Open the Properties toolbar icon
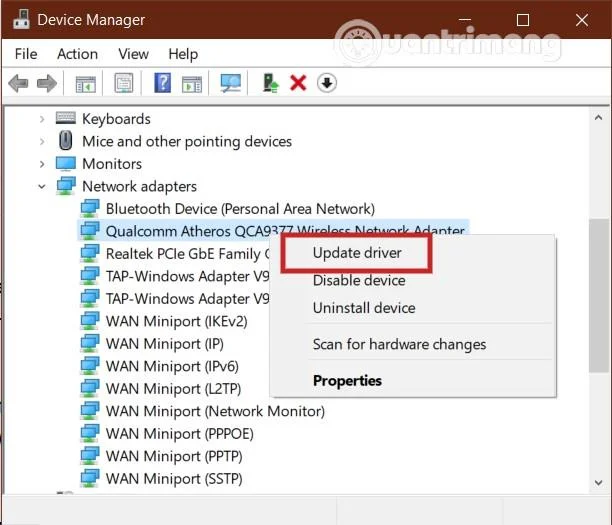The width and height of the screenshot is (612, 525). coord(124,83)
